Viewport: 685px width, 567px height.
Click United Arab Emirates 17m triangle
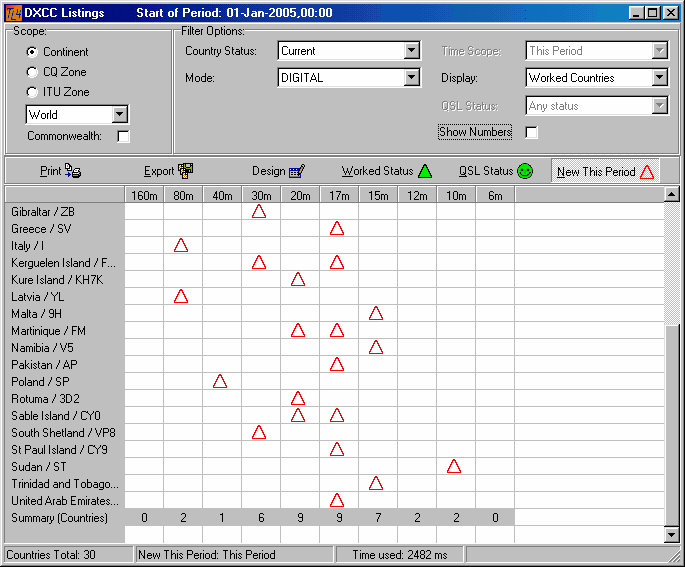(x=337, y=500)
